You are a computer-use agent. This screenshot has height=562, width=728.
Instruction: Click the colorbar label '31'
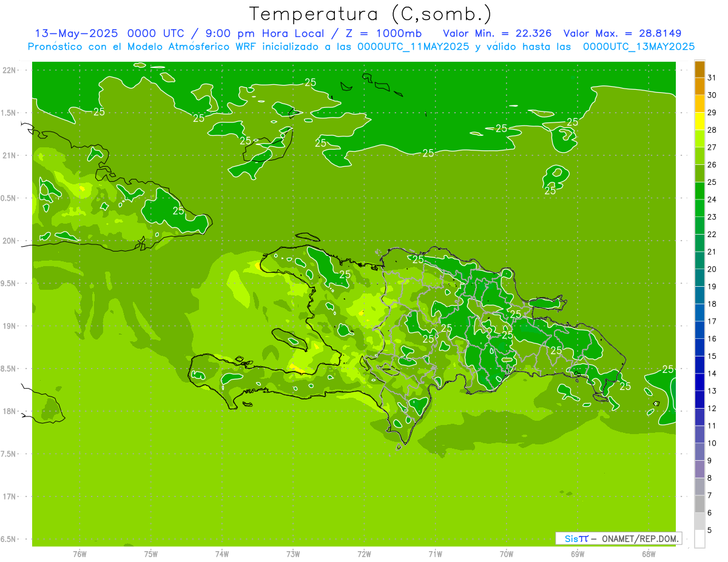pyautogui.click(x=712, y=78)
